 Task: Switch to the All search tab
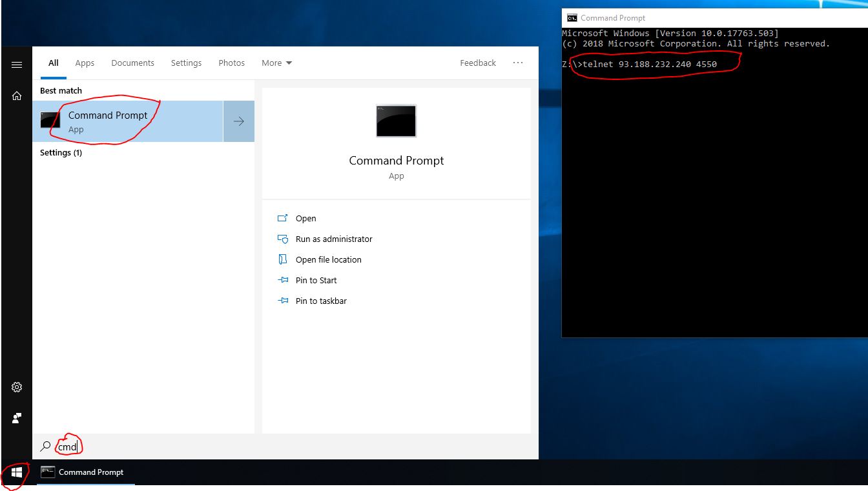(54, 63)
